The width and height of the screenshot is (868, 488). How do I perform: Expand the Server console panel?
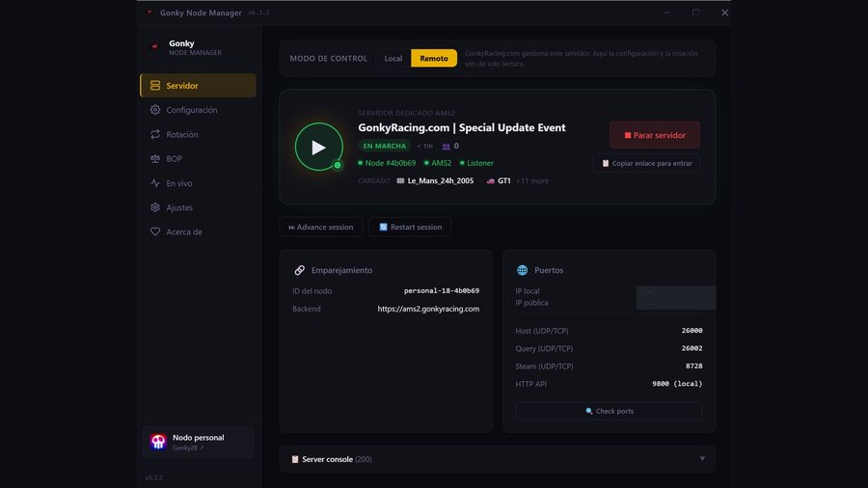[x=497, y=459]
